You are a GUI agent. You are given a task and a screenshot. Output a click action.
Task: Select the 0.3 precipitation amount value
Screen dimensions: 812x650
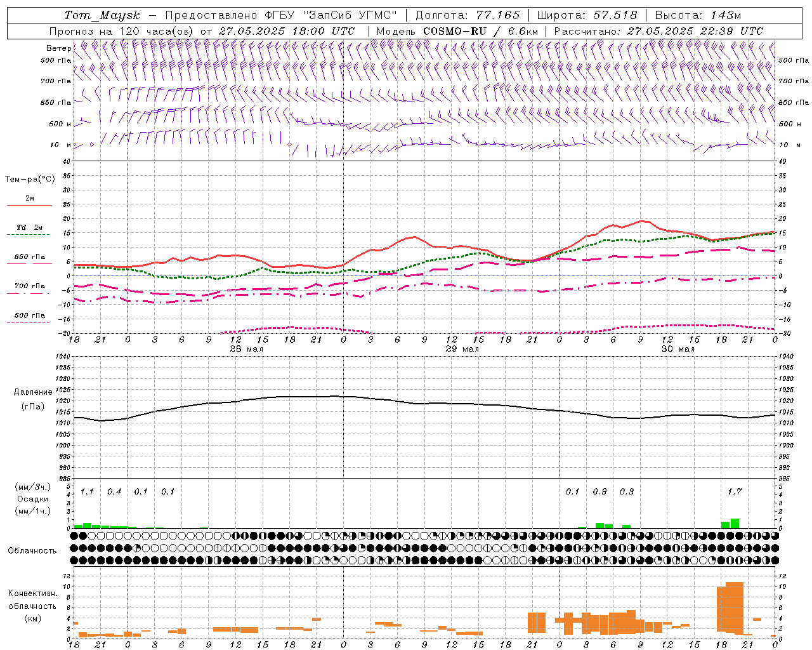pos(626,492)
